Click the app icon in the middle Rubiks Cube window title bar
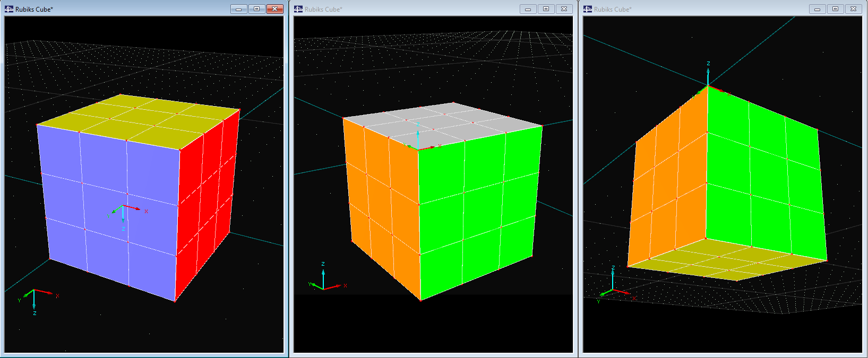The width and height of the screenshot is (868, 358). tap(298, 9)
